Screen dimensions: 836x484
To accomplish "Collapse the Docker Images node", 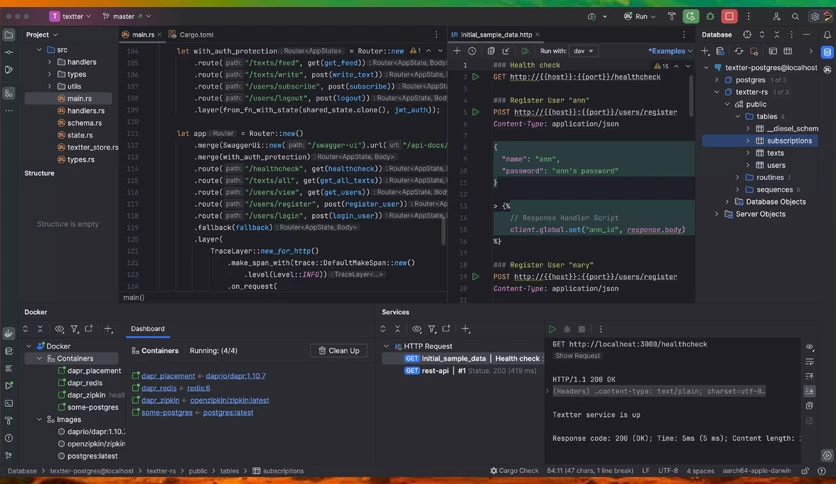I will coord(39,420).
